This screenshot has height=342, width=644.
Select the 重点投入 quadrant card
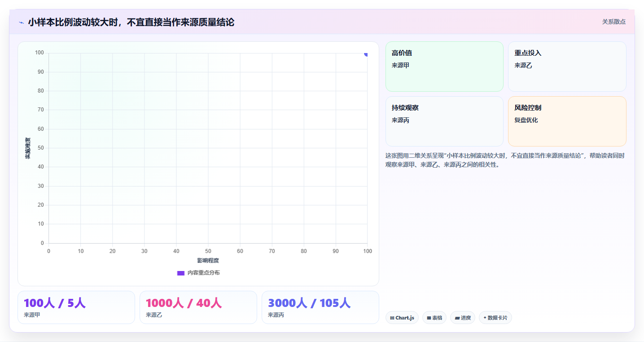pos(567,67)
